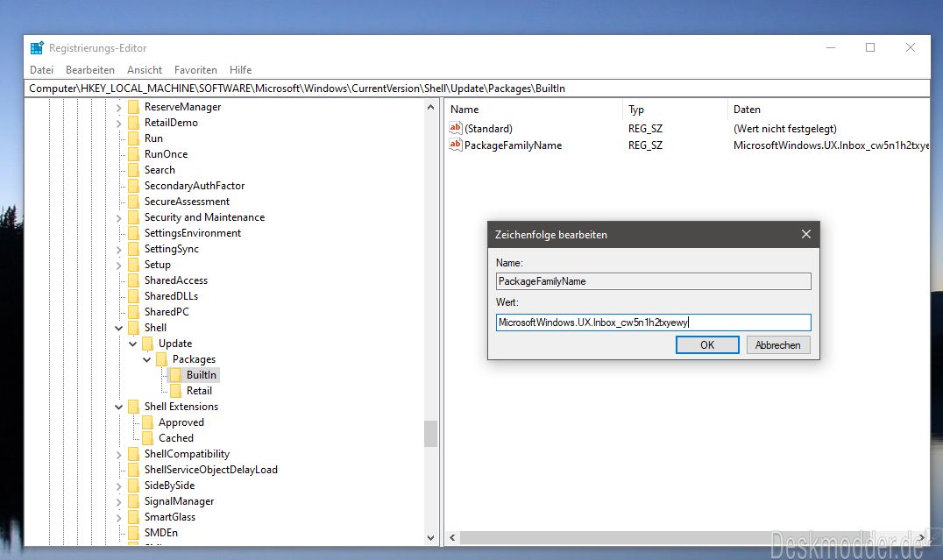The height and width of the screenshot is (560, 943).
Task: Expand the SignalManager key
Action: pyautogui.click(x=118, y=501)
